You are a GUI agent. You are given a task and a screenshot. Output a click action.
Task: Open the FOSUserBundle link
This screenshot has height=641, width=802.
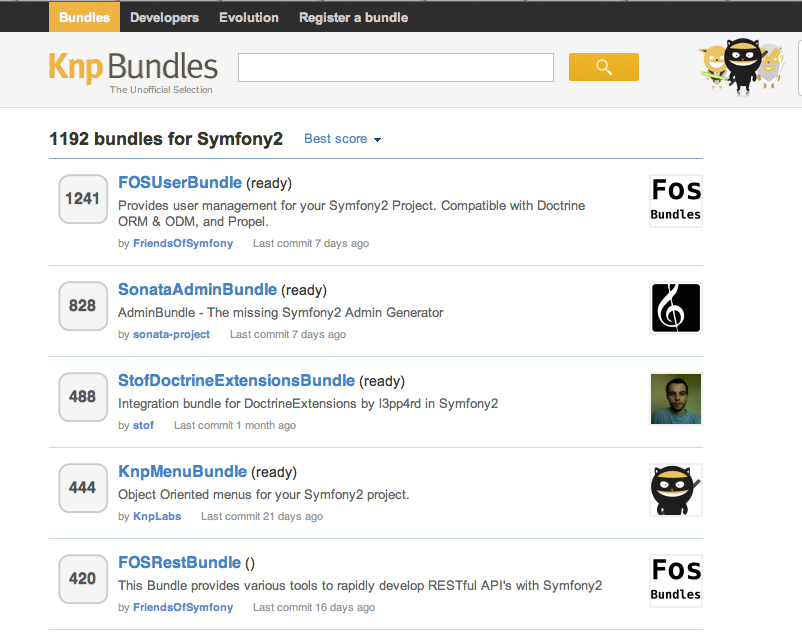point(180,183)
